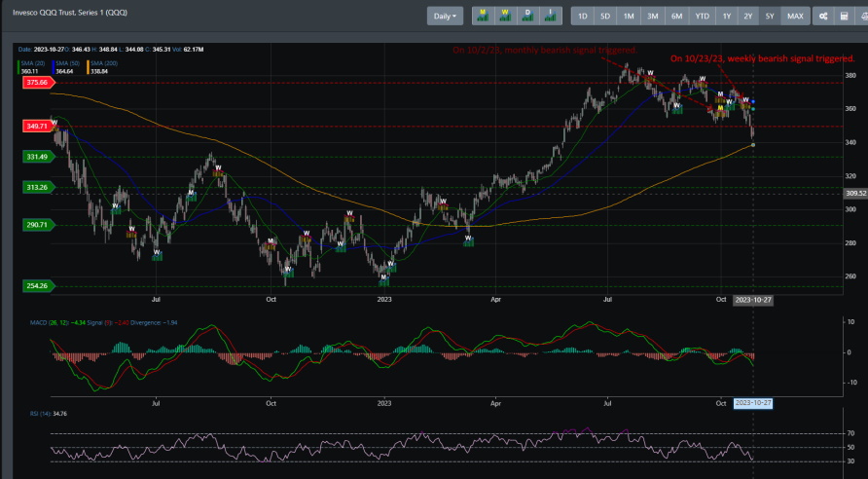The width and height of the screenshot is (868, 479).
Task: Click the SMA (200) value 338.84
Action: [x=98, y=71]
